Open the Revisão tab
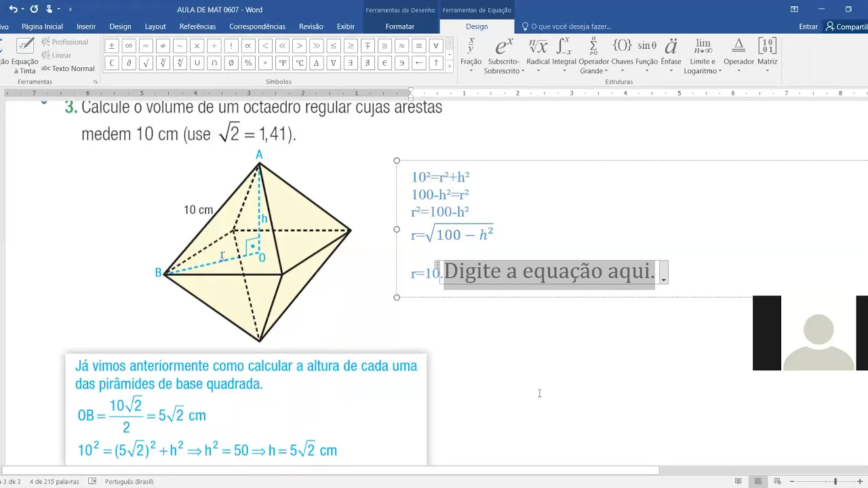 coord(311,26)
